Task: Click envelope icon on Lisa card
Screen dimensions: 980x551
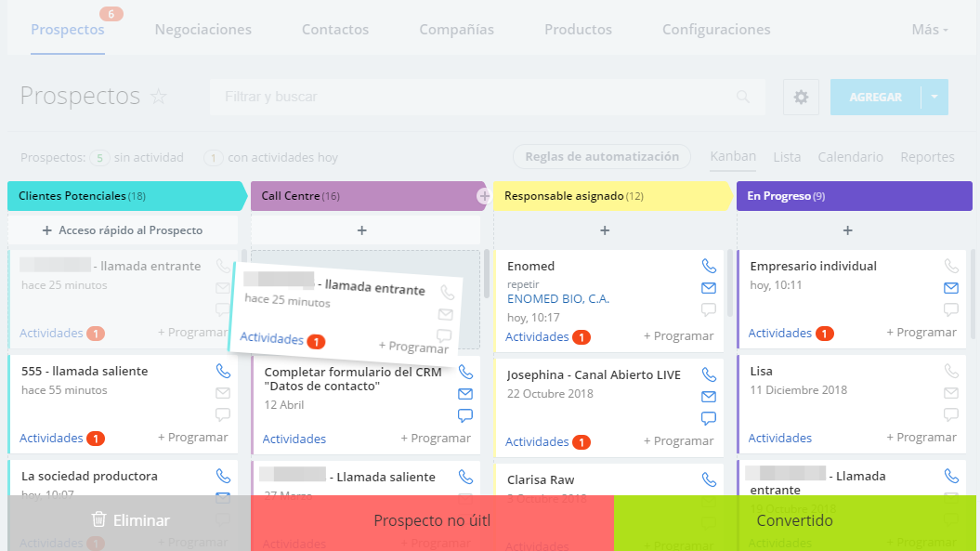Action: point(951,393)
